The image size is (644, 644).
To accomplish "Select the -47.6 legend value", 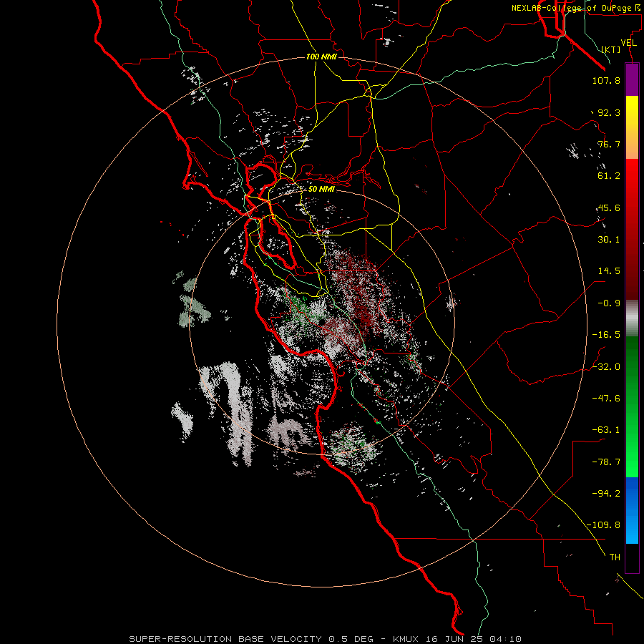I will point(606,399).
